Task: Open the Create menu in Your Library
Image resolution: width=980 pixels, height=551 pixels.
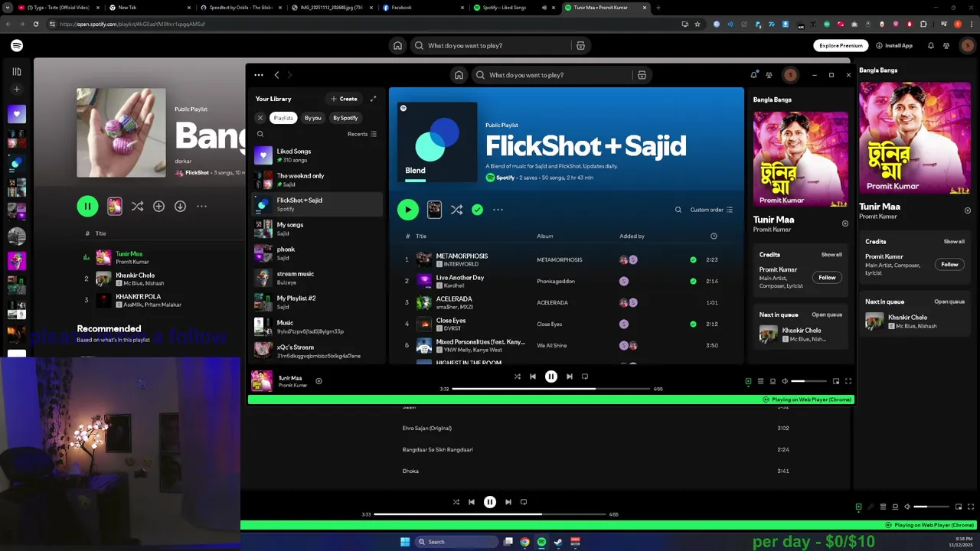Action: click(344, 99)
